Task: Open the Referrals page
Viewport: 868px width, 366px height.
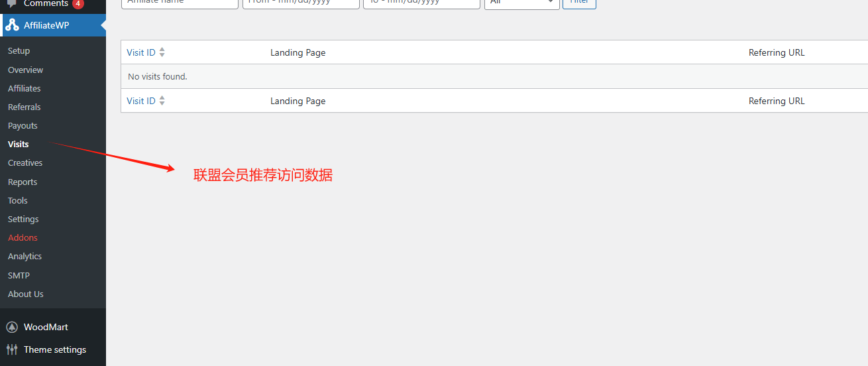Action: pyautogui.click(x=24, y=107)
